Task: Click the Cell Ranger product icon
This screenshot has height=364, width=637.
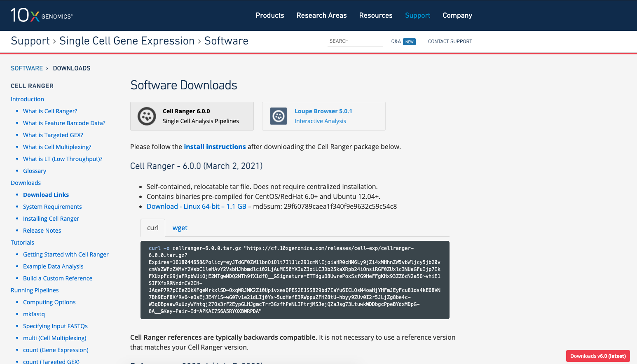Action: tap(147, 116)
